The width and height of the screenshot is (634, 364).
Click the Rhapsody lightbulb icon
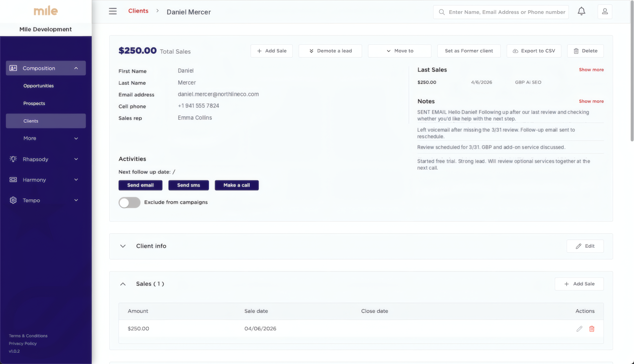point(13,159)
